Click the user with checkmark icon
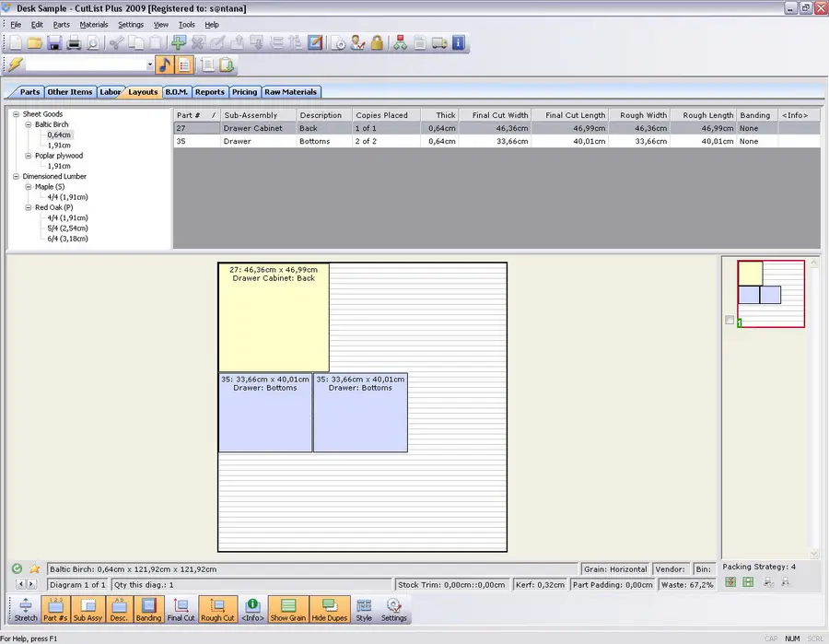Viewport: 829px width, 644px height. [358, 42]
